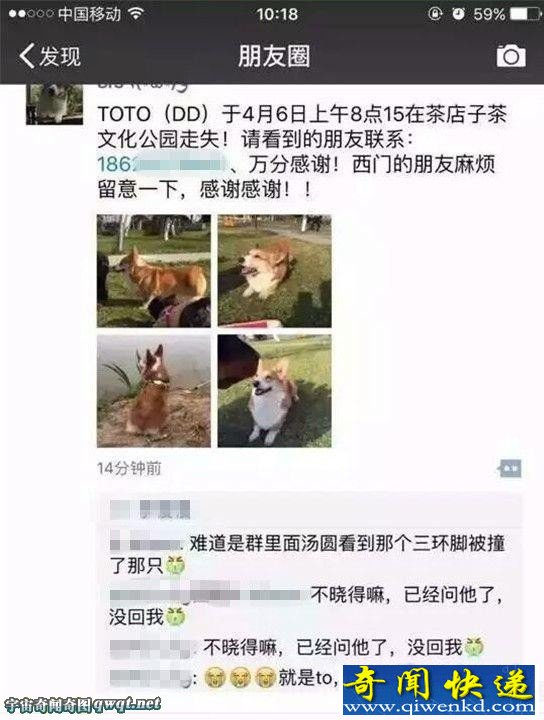This screenshot has height=720, width=544.
Task: Tap the blue phone number starting 186
Action: click(163, 164)
